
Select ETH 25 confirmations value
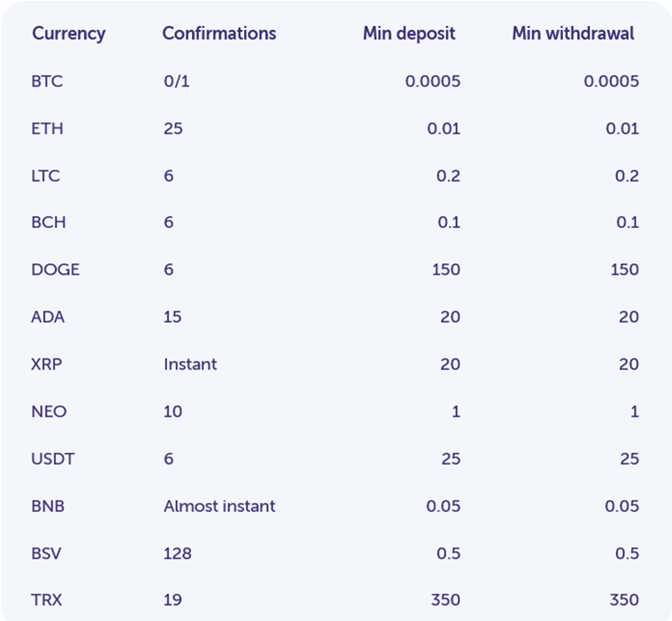click(x=173, y=129)
